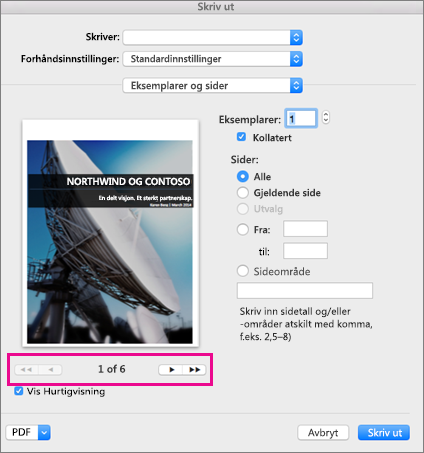Click the Sideområde text input field

click(305, 291)
